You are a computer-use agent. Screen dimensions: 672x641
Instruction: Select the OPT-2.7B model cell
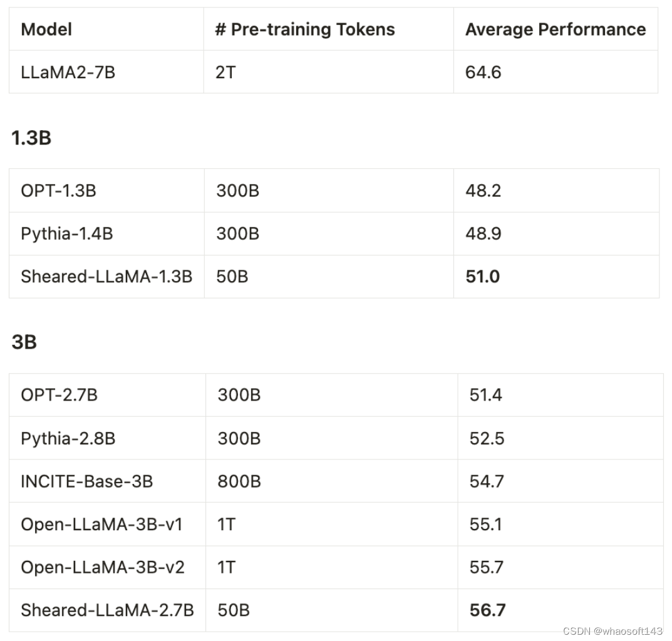(x=59, y=395)
